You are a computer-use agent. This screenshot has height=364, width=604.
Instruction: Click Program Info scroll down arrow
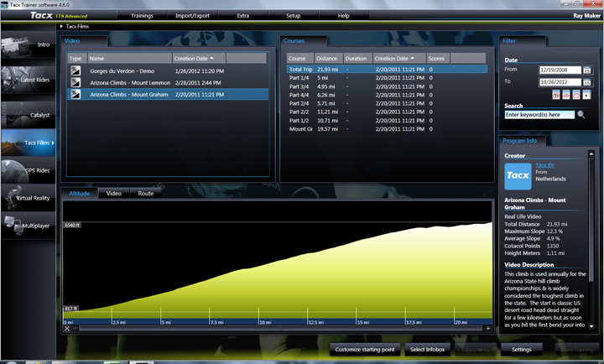[x=591, y=326]
